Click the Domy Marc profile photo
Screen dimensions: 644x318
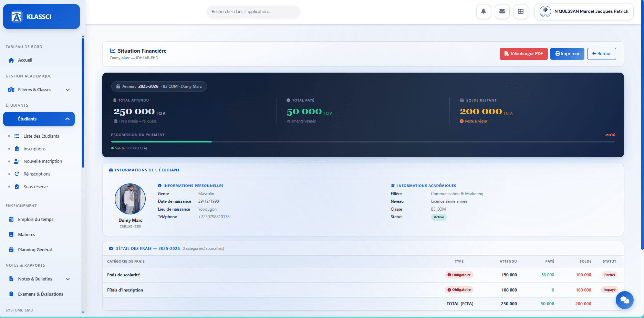[x=130, y=199]
